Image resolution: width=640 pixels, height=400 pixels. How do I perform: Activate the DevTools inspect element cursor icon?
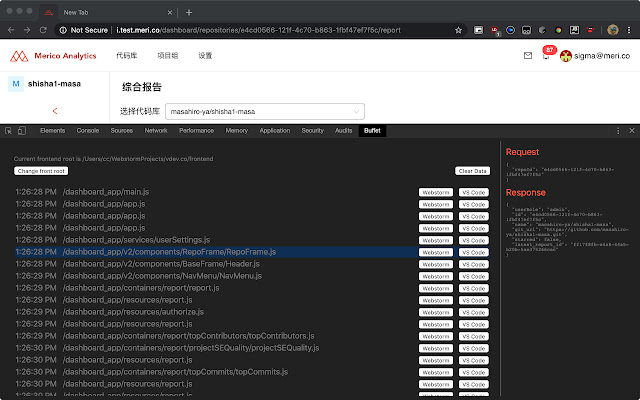pos(8,131)
